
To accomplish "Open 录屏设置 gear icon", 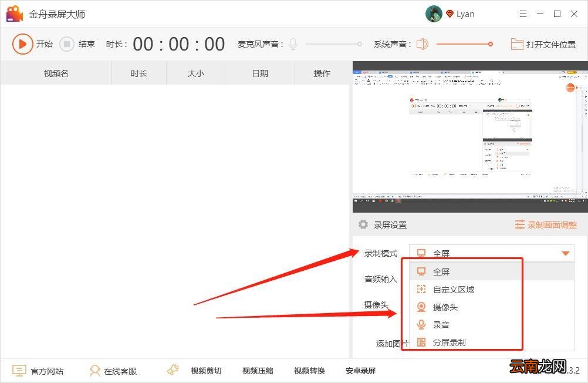I will coord(363,224).
